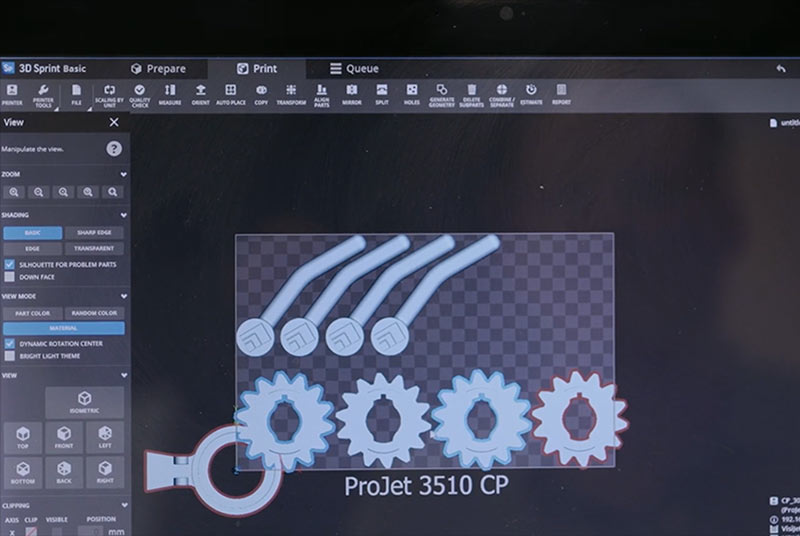Open Printer Tools in the toolbar

tap(43, 96)
